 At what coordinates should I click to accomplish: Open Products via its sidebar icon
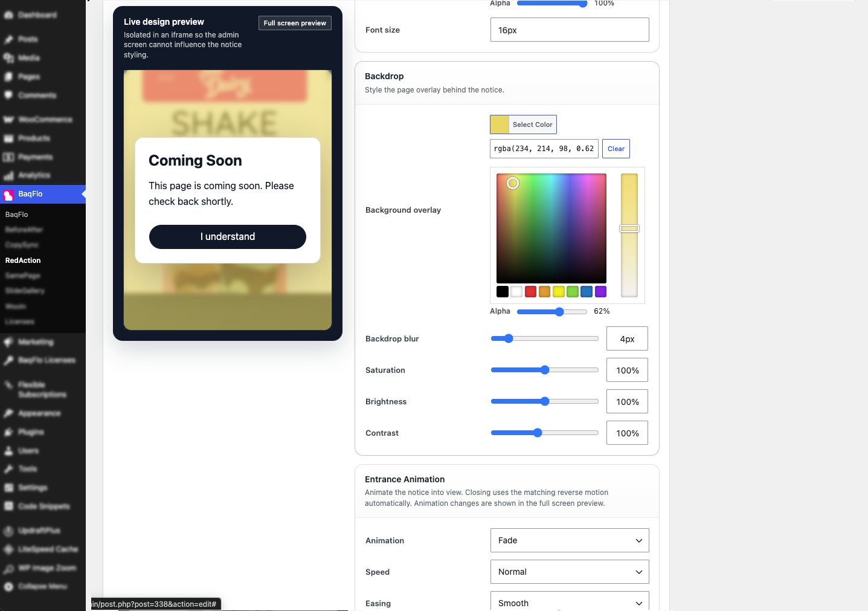pyautogui.click(x=8, y=138)
